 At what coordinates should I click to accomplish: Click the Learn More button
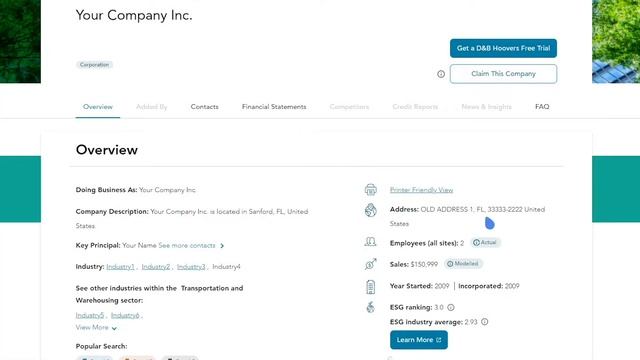(x=419, y=340)
